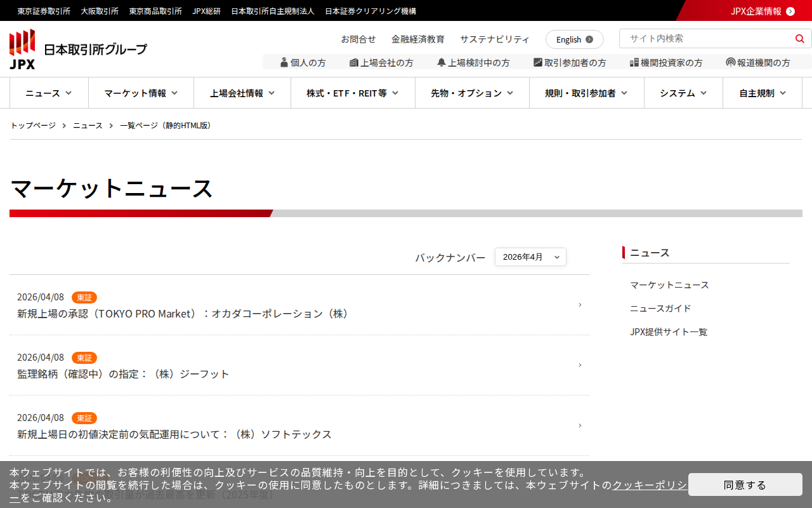Expand the 自主規制 main menu
This screenshot has height=508, width=812.
(x=763, y=93)
